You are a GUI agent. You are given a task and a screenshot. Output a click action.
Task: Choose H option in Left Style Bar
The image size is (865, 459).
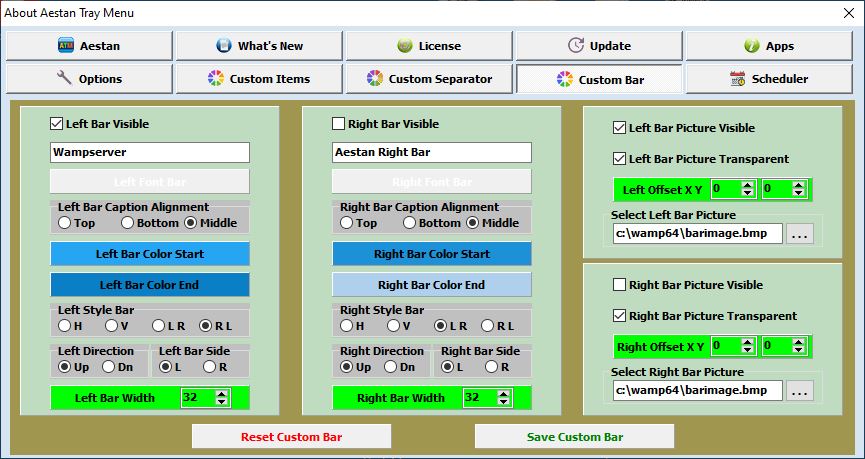point(65,326)
